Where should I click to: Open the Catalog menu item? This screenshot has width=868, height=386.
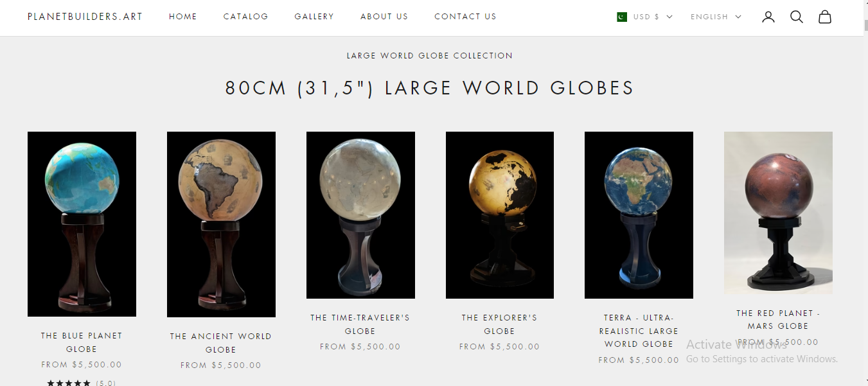(x=246, y=17)
